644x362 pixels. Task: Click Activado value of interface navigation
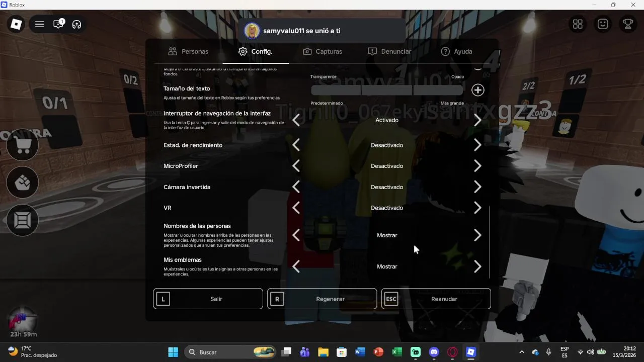click(x=387, y=120)
